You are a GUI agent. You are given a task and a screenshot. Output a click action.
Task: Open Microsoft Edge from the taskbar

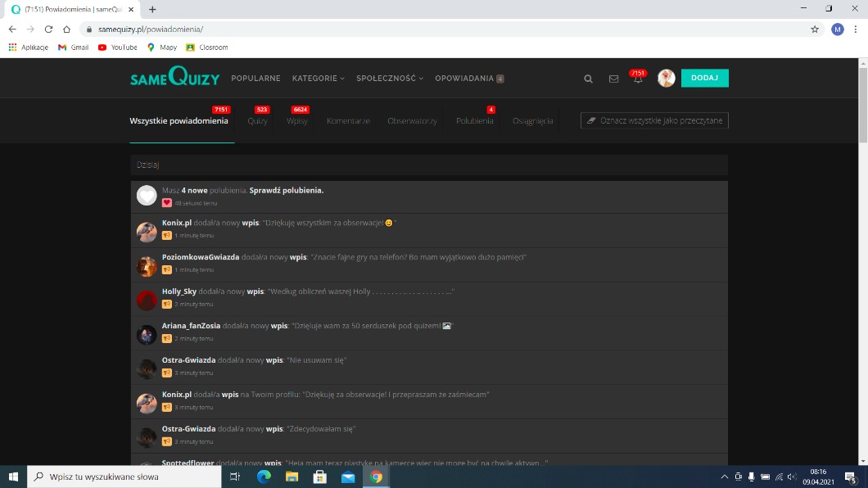264,477
